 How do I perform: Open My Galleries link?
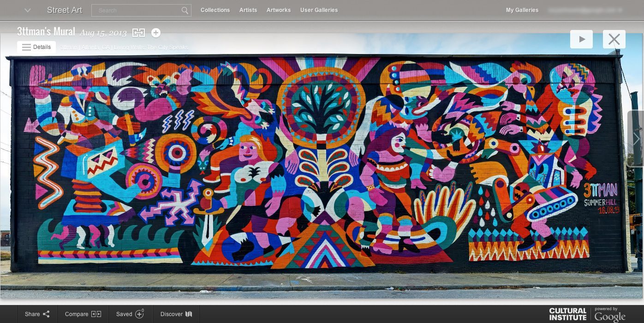click(522, 10)
